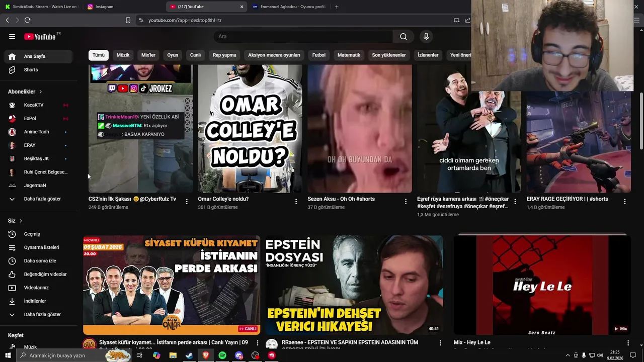Image resolution: width=644 pixels, height=362 pixels.
Task: Open Anime Tarih channel
Action: coord(38,132)
